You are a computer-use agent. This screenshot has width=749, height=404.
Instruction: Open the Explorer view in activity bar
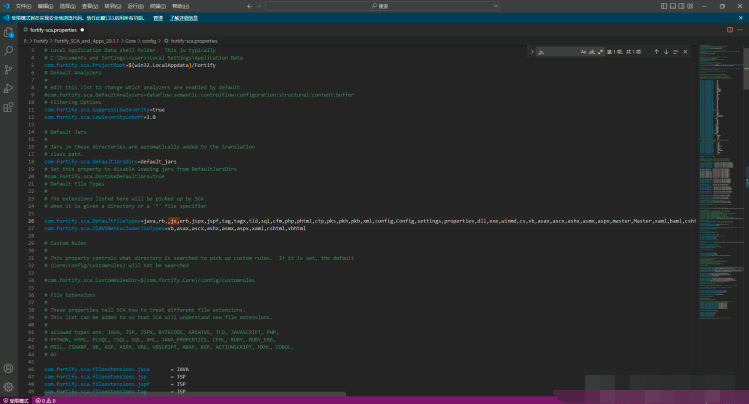click(8, 32)
